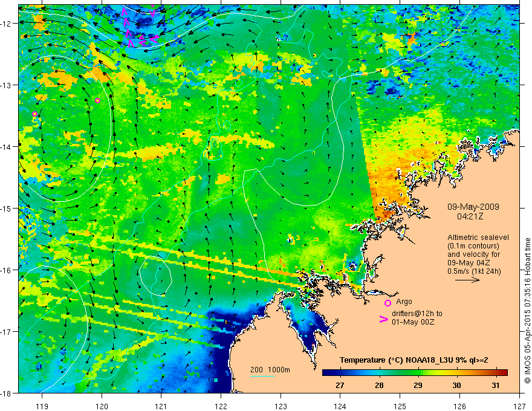Viewport: 532px width, 411px height.
Task: Click the '09-May 04Z' text line
Action: point(468,263)
